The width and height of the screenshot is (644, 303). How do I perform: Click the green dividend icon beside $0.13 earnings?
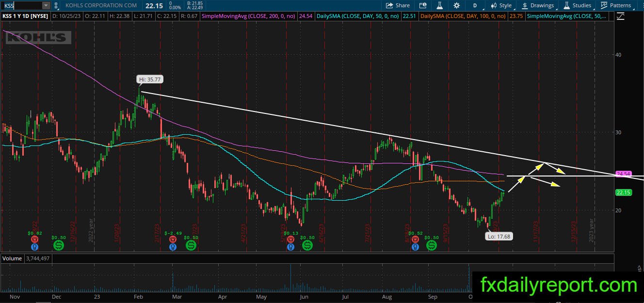(307, 245)
